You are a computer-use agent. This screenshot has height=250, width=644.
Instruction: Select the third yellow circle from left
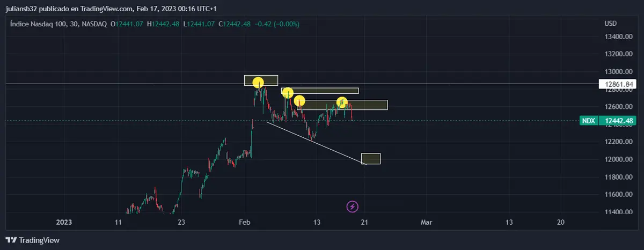coord(299,100)
